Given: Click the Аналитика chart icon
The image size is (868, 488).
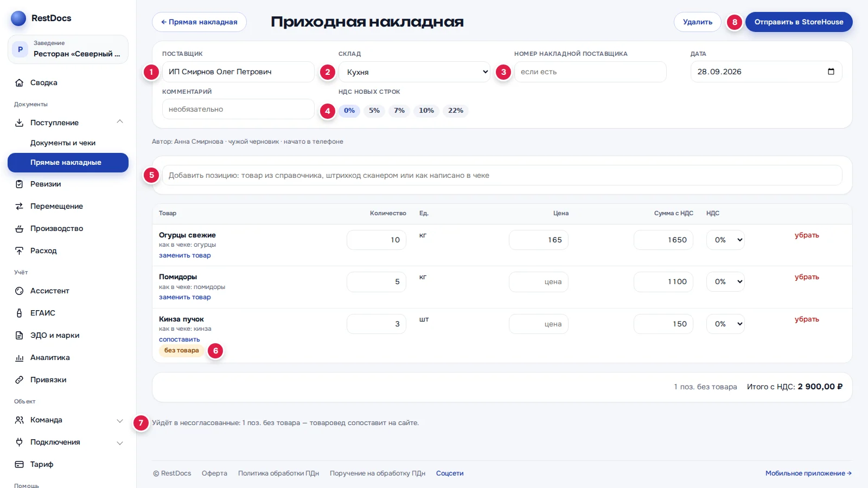Looking at the screenshot, I should 19,358.
